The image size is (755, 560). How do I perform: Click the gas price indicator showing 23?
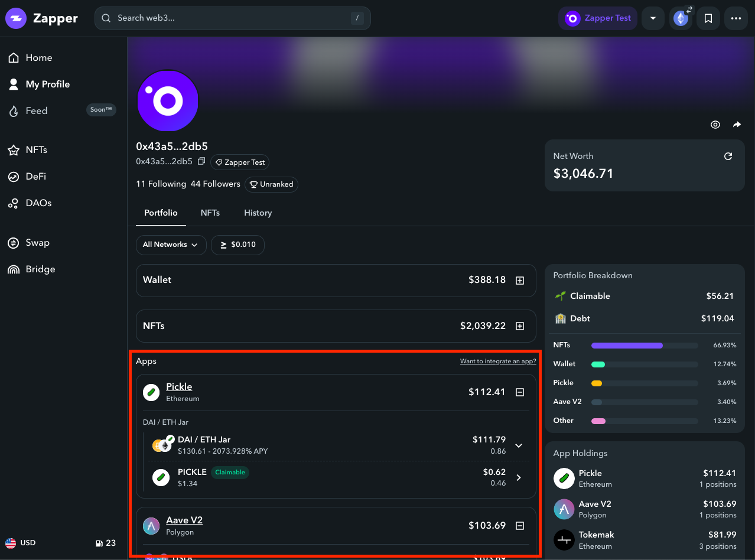click(x=106, y=543)
